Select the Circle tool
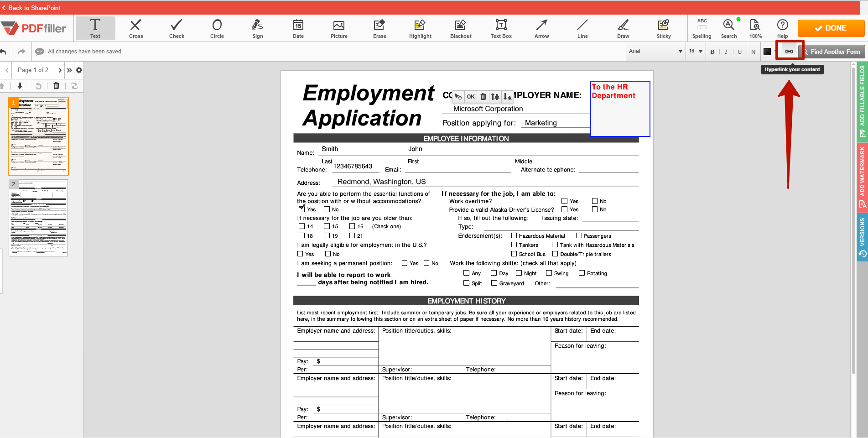The width and height of the screenshot is (868, 438). tap(217, 28)
